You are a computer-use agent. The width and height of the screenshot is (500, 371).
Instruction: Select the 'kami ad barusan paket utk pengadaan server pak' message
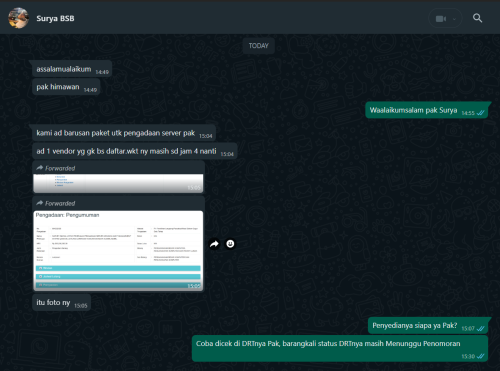[124, 133]
